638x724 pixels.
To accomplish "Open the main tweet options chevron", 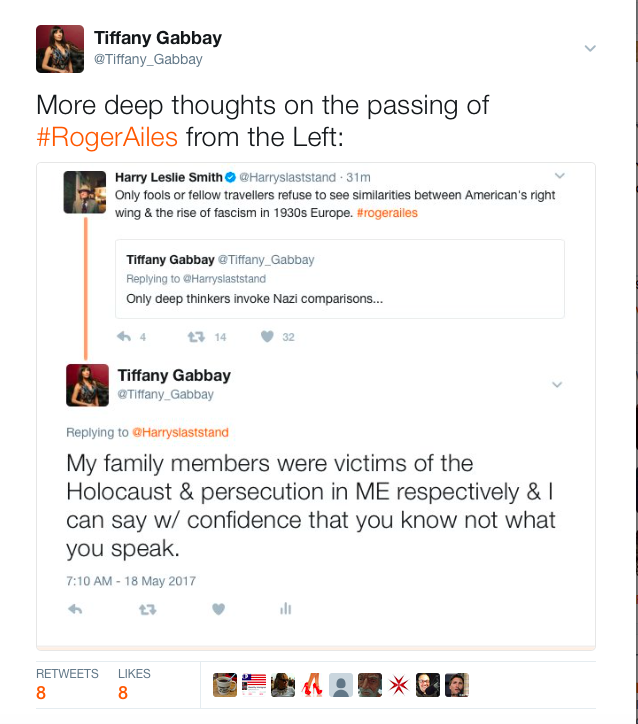I will [590, 48].
